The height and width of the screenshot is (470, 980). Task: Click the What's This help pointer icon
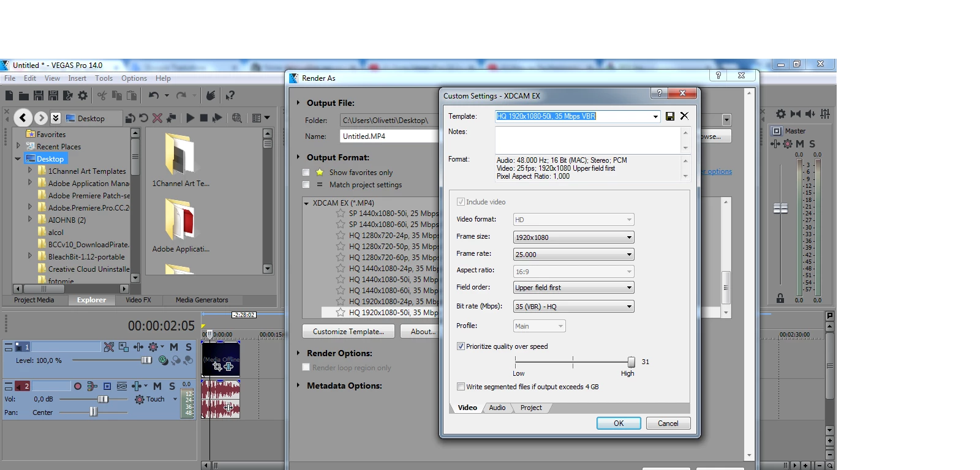pos(230,95)
